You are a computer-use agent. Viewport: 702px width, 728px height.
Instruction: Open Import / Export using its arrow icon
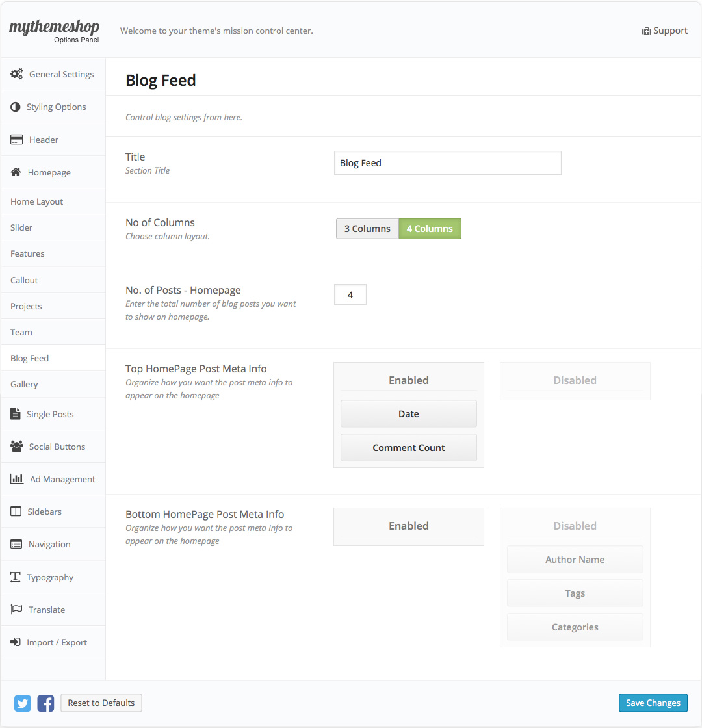click(15, 642)
